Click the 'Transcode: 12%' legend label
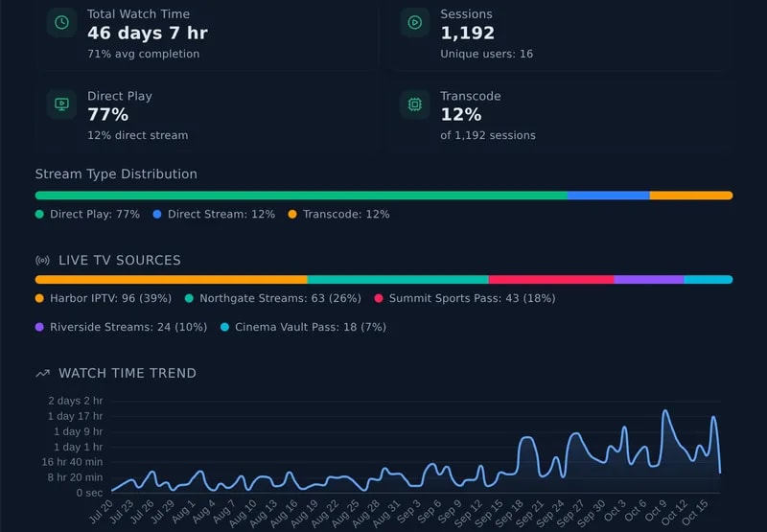 [x=346, y=214]
